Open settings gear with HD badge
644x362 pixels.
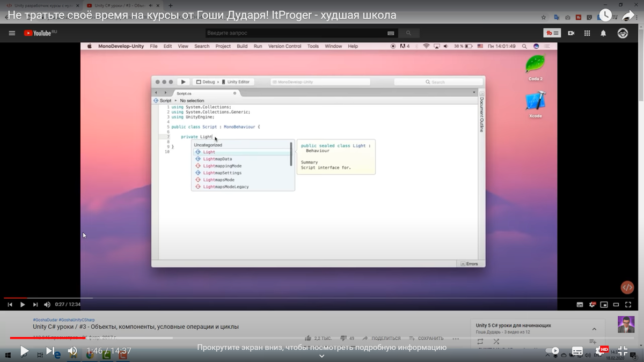pos(601,351)
